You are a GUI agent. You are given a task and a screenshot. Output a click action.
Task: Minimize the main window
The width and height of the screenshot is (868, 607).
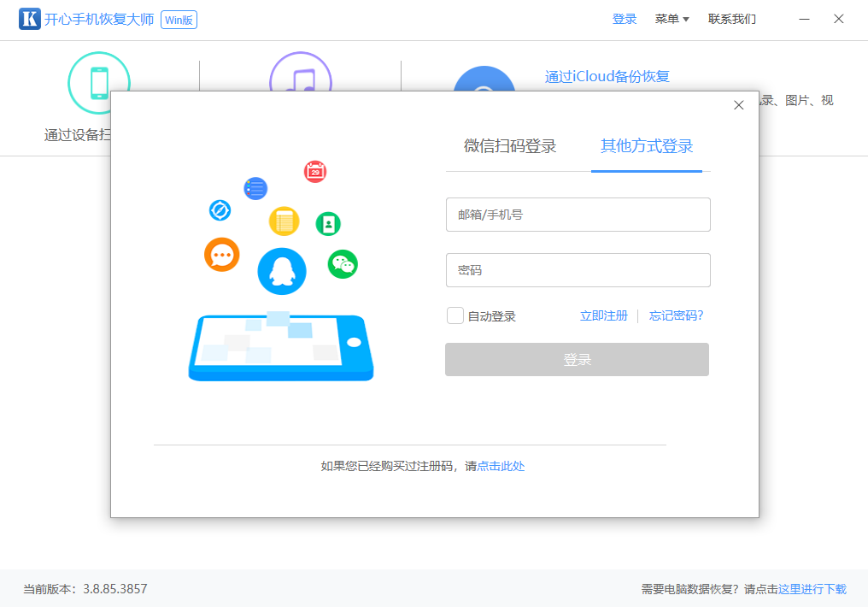[804, 19]
